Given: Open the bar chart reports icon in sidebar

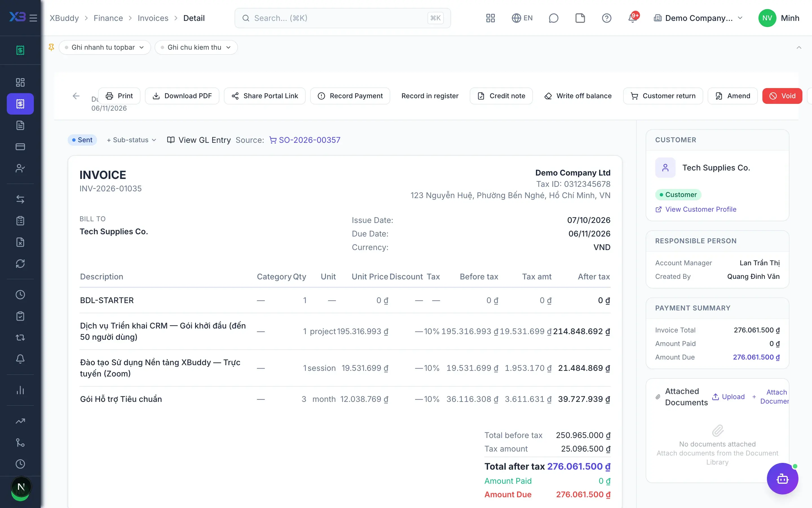Looking at the screenshot, I should (x=20, y=390).
